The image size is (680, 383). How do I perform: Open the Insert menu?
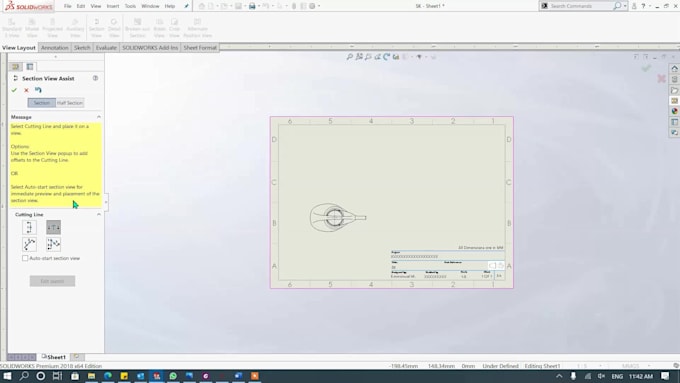[x=113, y=6]
